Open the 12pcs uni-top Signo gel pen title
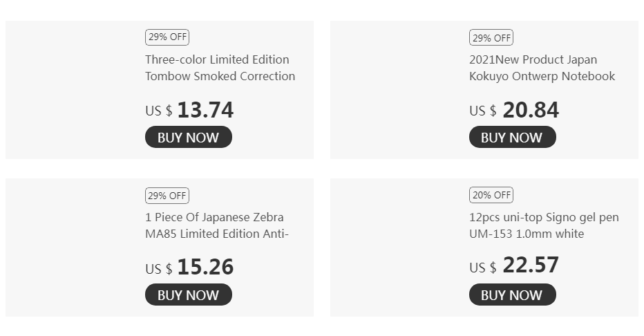 click(544, 225)
